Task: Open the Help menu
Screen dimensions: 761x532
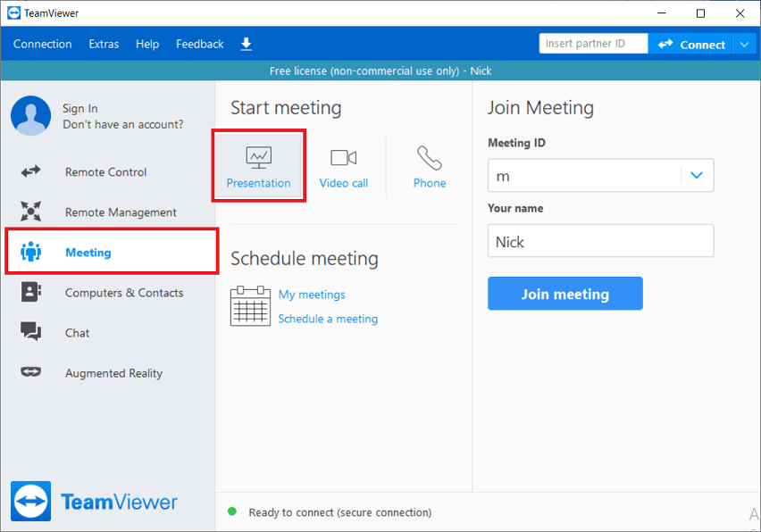Action: point(147,44)
